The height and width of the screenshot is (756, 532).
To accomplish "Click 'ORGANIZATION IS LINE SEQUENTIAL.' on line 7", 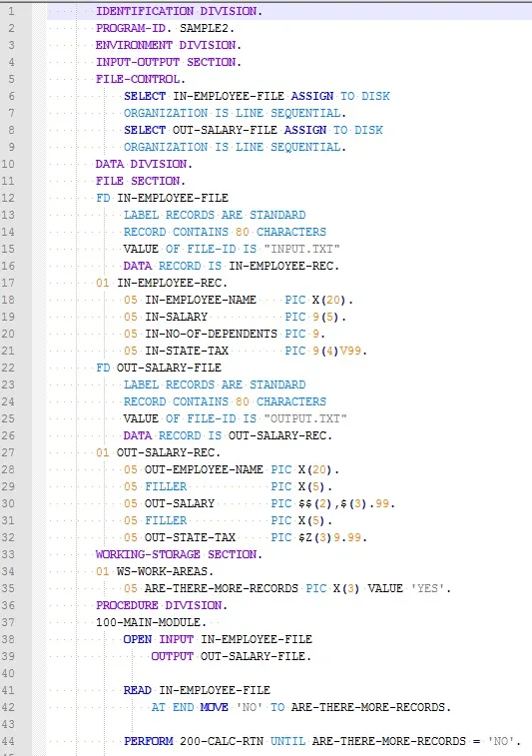I will tap(236, 113).
